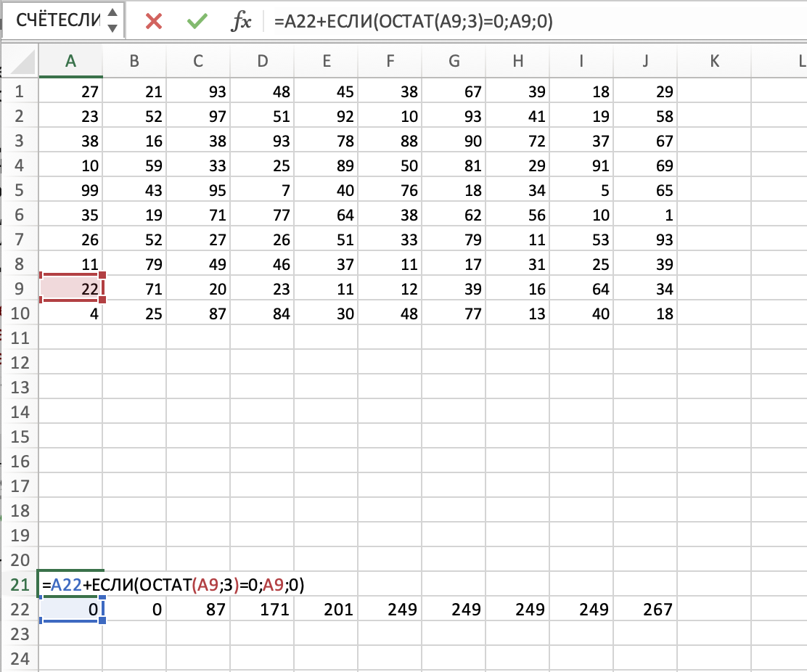807x672 pixels.
Task: Select row 1 header
Action: tap(20, 92)
